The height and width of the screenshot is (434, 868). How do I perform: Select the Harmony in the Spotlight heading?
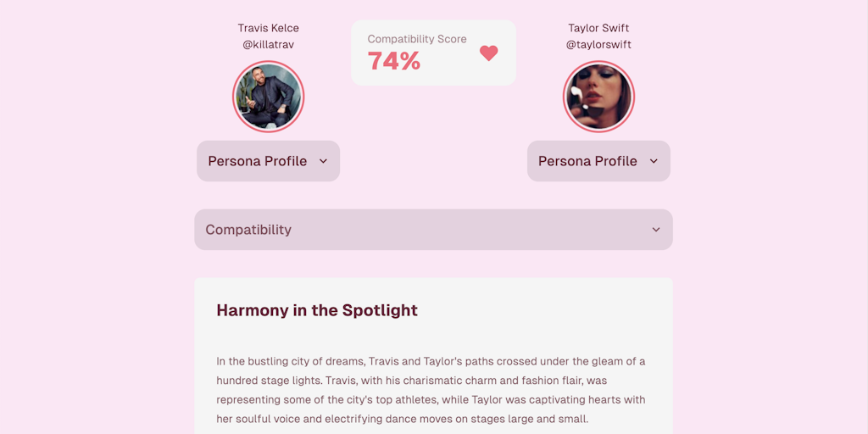point(317,310)
